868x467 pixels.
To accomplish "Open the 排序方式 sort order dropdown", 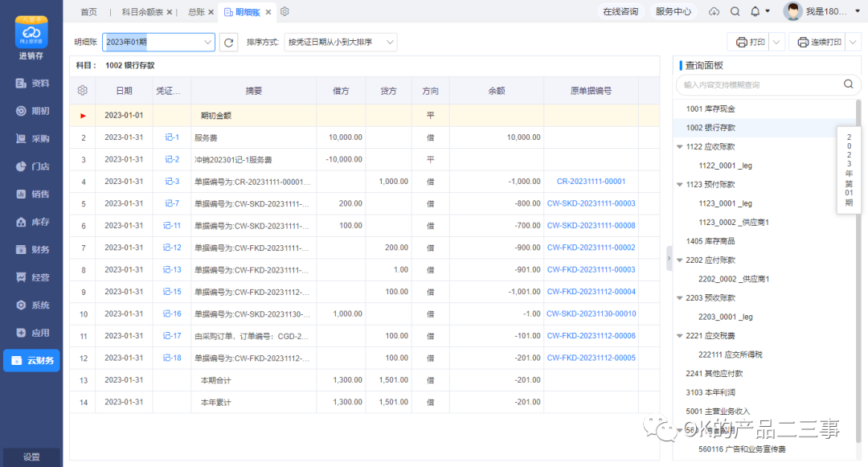I will tap(342, 43).
